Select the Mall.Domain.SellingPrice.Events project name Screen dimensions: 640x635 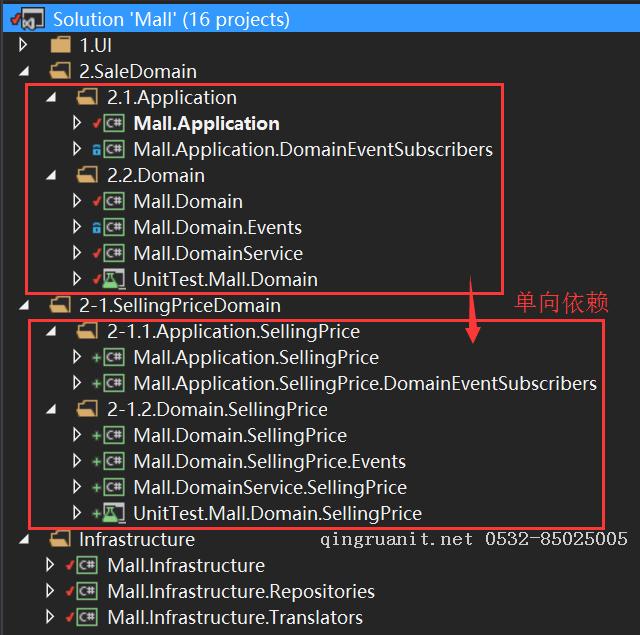[270, 462]
